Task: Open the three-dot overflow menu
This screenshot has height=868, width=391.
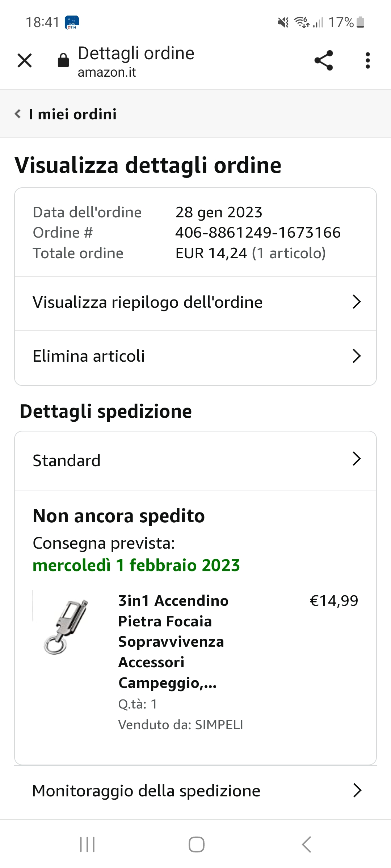Action: [x=367, y=60]
